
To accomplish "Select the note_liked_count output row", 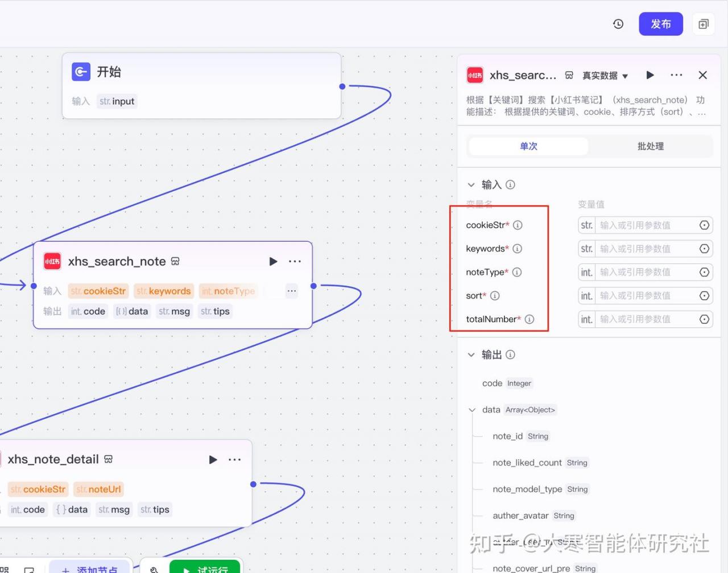I will click(540, 463).
